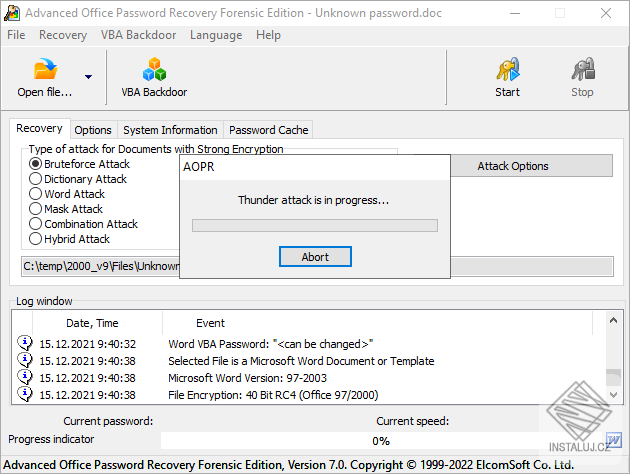The height and width of the screenshot is (474, 630).
Task: Open the VBA Backdoor tool icon
Action: [x=154, y=70]
